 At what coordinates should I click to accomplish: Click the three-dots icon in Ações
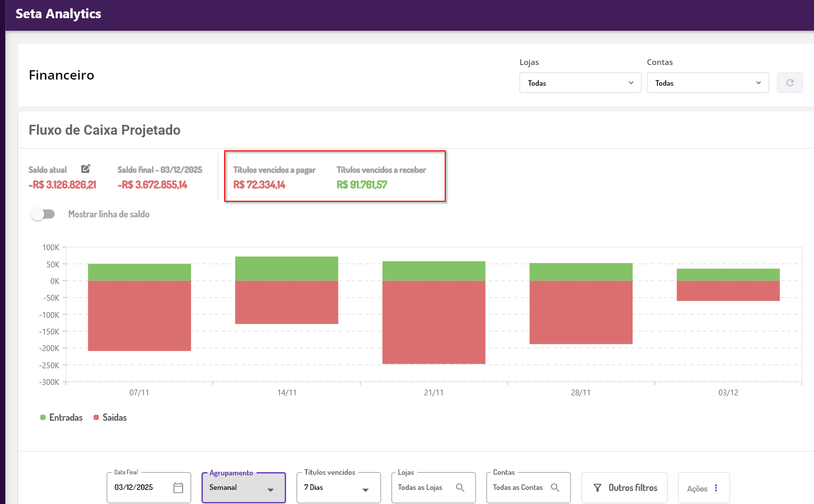click(716, 488)
